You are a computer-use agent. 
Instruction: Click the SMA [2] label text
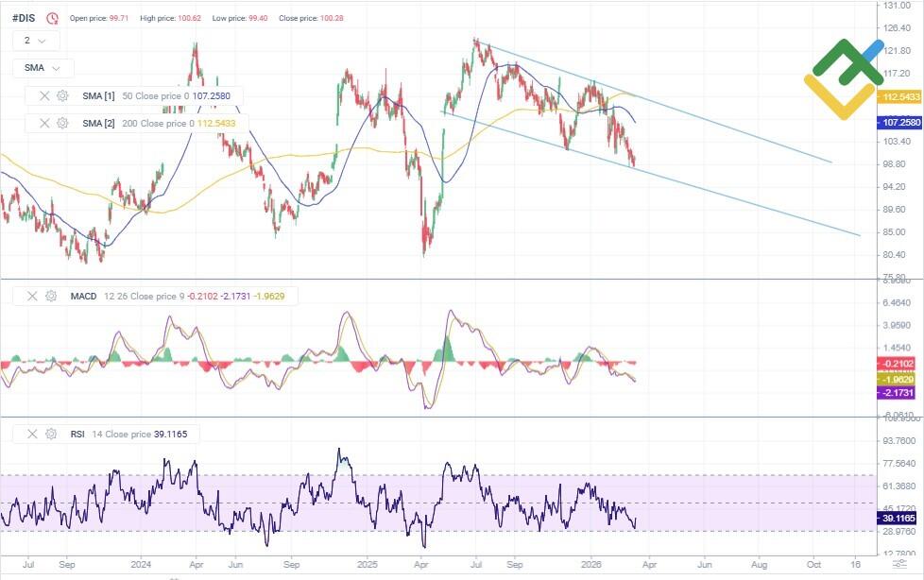[98, 123]
